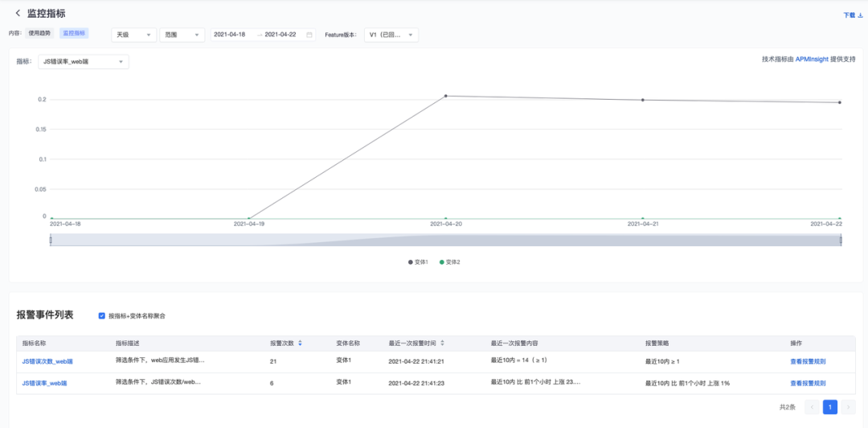The width and height of the screenshot is (868, 428).
Task: Click 查看报警规则 for JS错误次数_web端 row
Action: (808, 362)
